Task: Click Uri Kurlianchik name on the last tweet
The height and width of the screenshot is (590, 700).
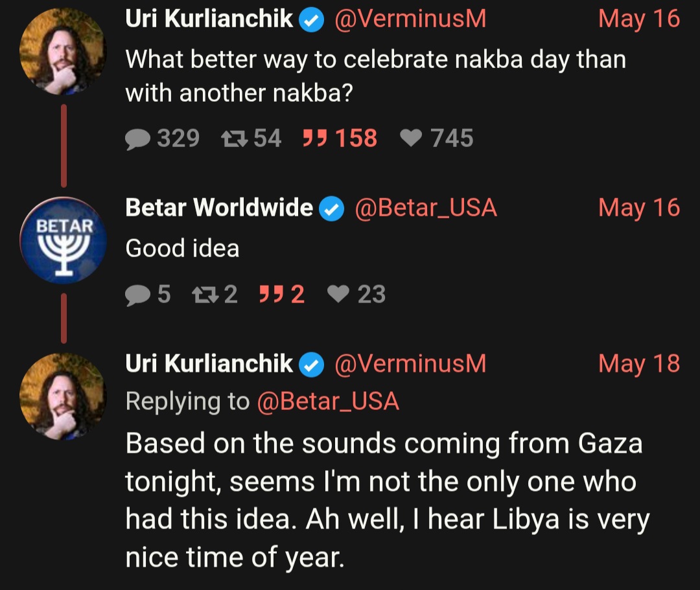Action: (209, 364)
